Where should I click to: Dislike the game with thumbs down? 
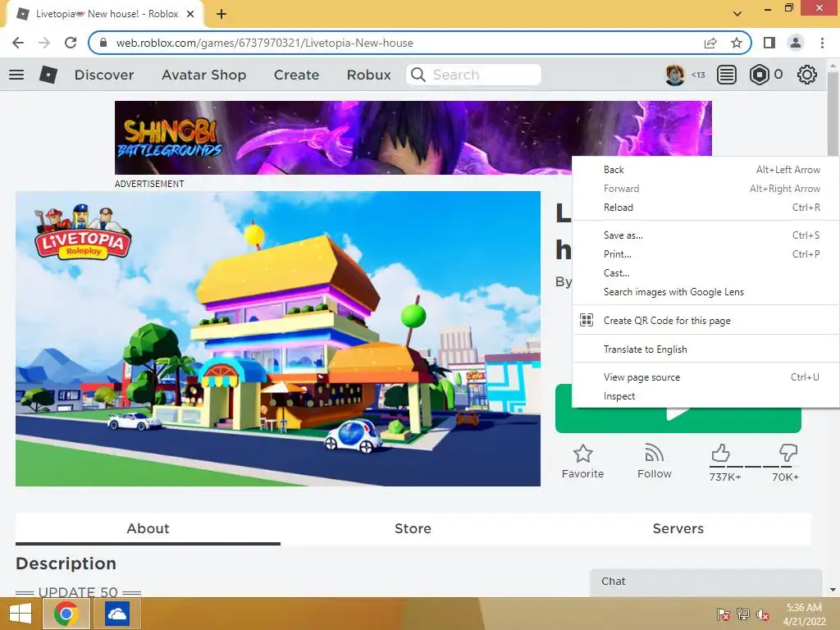[788, 453]
